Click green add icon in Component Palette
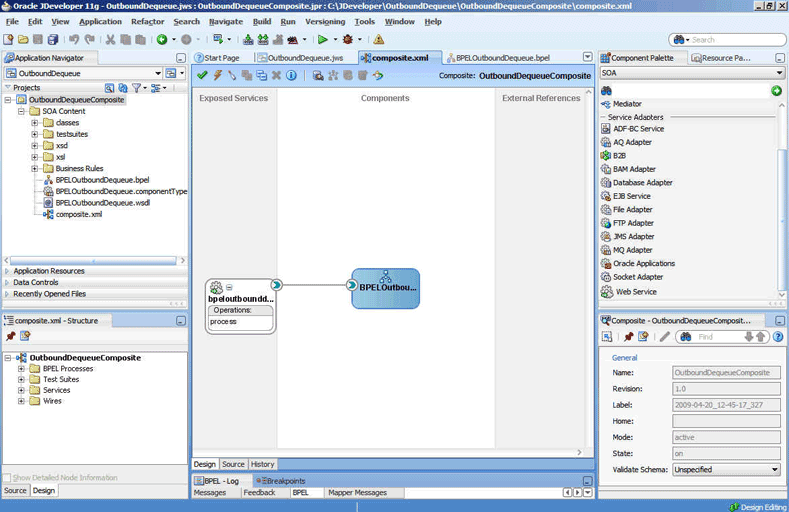Image resolution: width=789 pixels, height=512 pixels. [776, 91]
